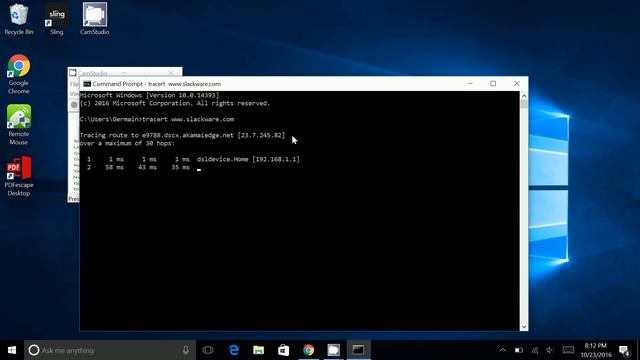Minimize the Command Prompt window

(x=470, y=84)
